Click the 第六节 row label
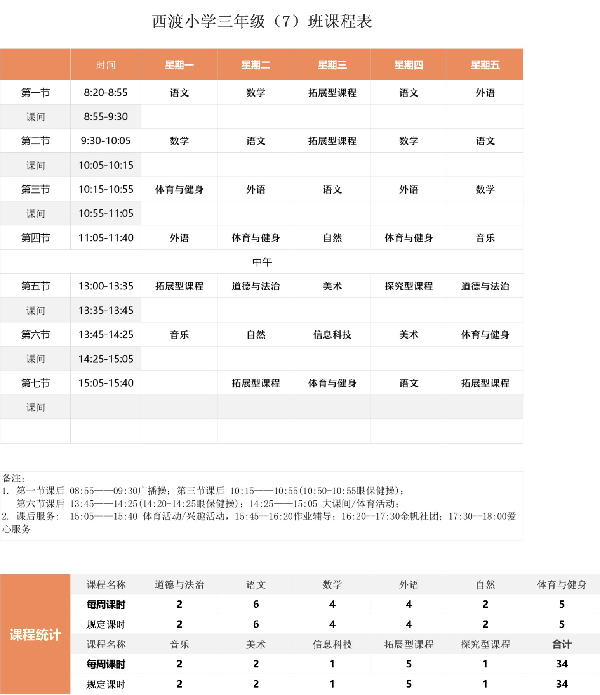 click(x=35, y=334)
